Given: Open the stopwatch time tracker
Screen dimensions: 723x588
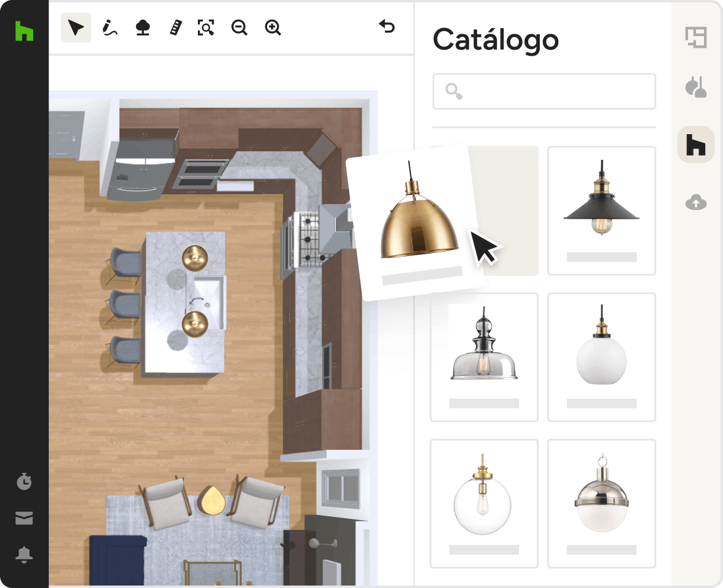Looking at the screenshot, I should pyautogui.click(x=24, y=481).
